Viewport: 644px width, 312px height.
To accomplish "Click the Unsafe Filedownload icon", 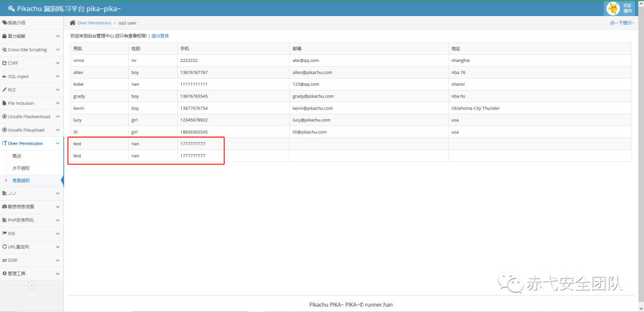I will pyautogui.click(x=5, y=117).
